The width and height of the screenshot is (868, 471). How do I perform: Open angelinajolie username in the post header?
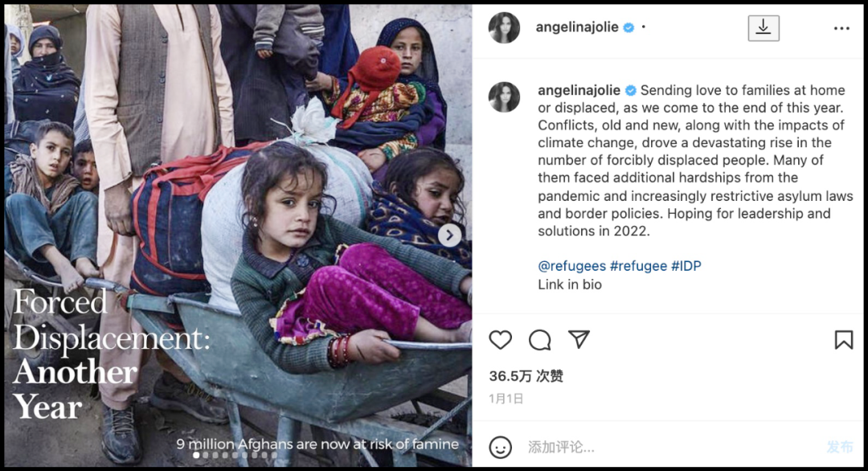(x=577, y=27)
